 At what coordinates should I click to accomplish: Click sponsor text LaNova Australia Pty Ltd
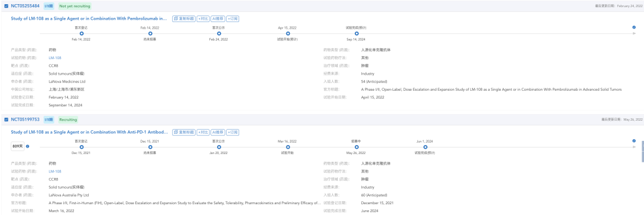tap(69, 195)
